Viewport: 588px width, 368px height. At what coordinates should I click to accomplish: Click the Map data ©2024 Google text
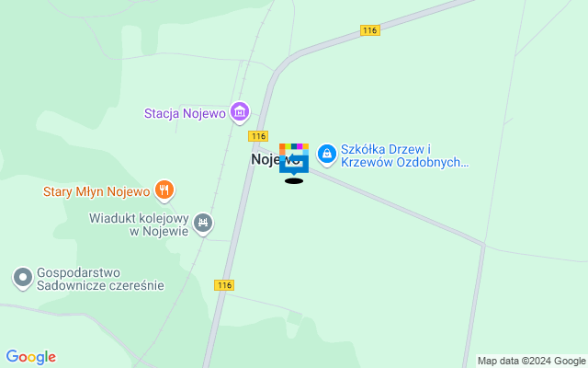click(x=531, y=362)
